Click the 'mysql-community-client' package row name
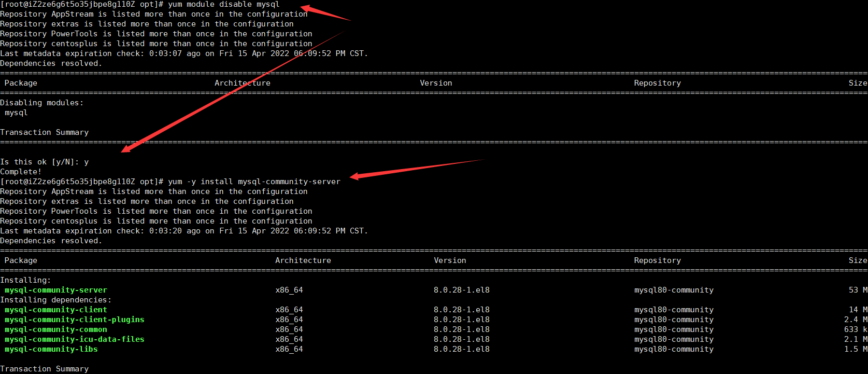 (56, 310)
